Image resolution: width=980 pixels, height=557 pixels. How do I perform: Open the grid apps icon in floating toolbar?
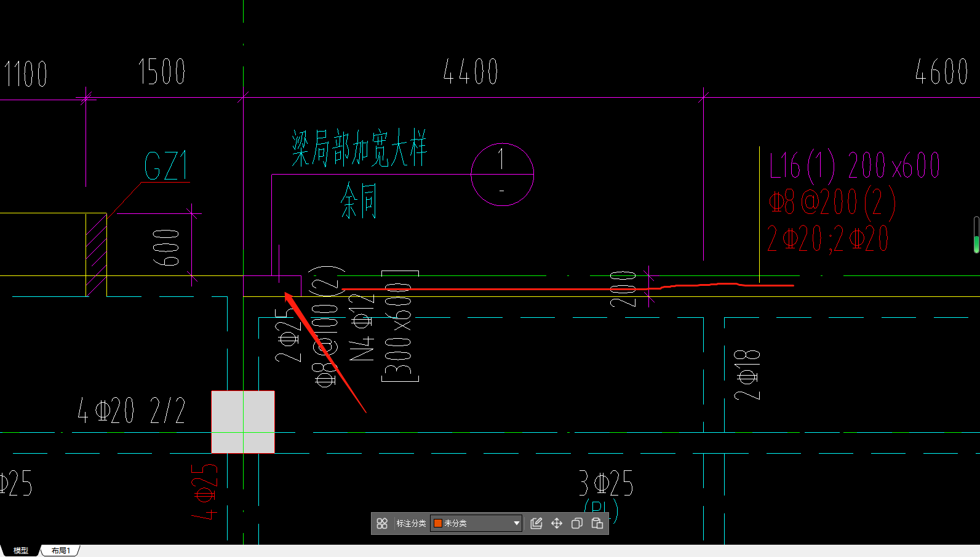coord(382,523)
